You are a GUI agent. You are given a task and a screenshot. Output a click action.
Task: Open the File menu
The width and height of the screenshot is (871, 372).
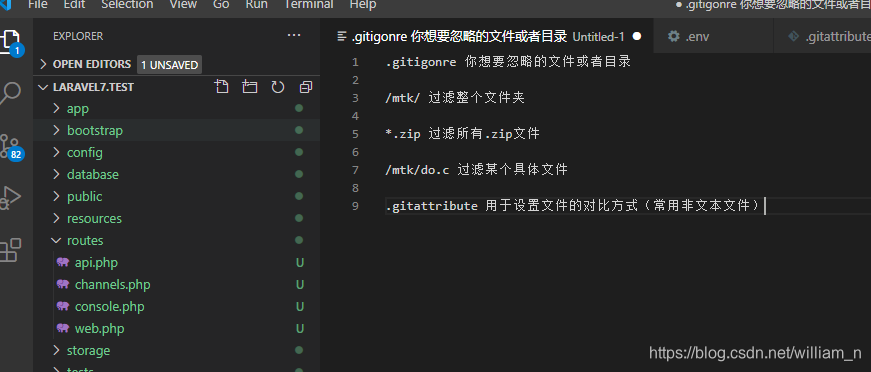[x=37, y=5]
